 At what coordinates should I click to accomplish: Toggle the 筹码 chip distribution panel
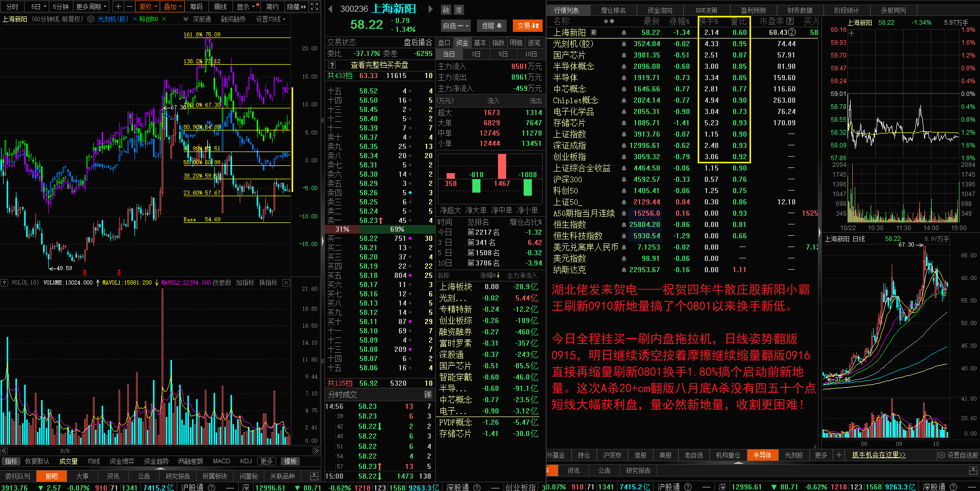point(196,7)
